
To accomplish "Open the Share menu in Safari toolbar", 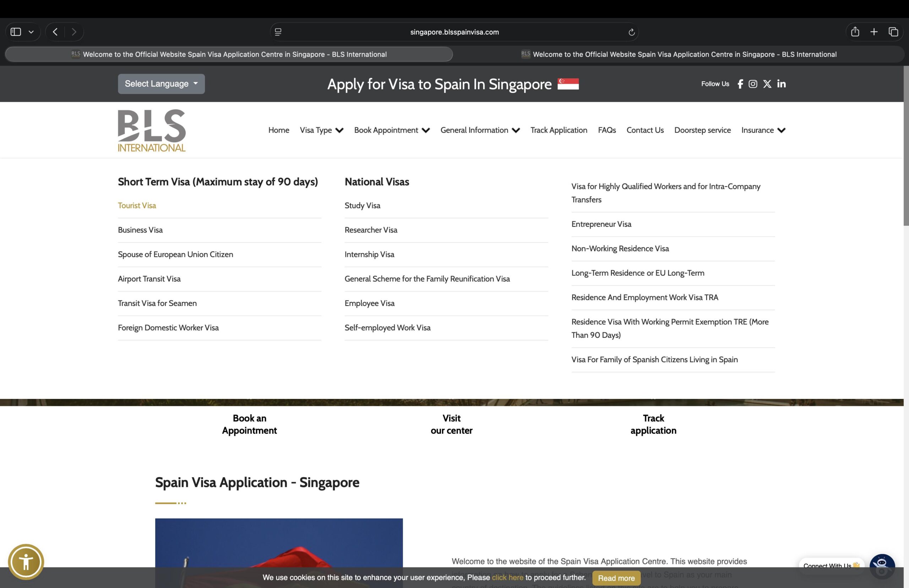I will 855,32.
